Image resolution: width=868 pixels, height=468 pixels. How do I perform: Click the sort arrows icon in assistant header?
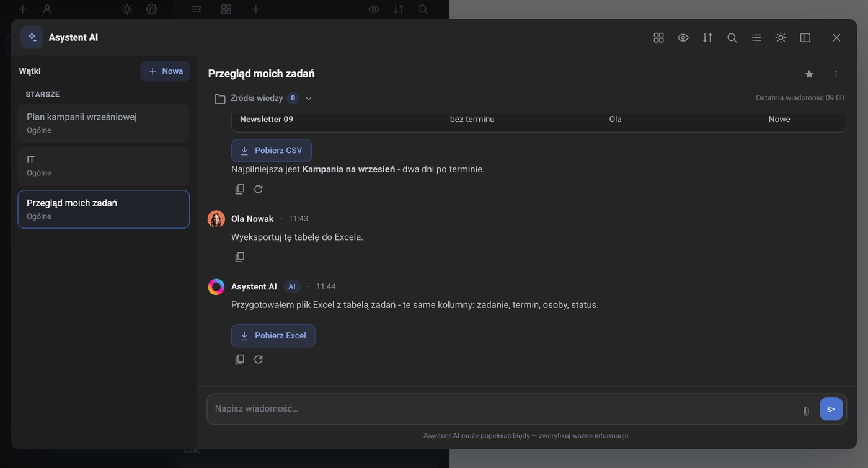click(707, 38)
